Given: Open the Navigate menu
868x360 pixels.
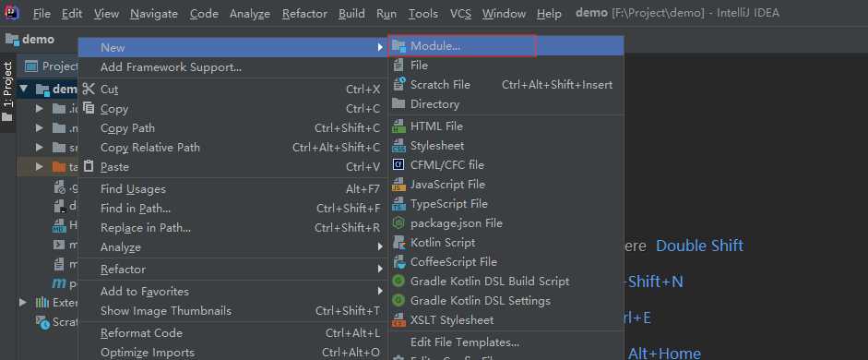Looking at the screenshot, I should [154, 13].
